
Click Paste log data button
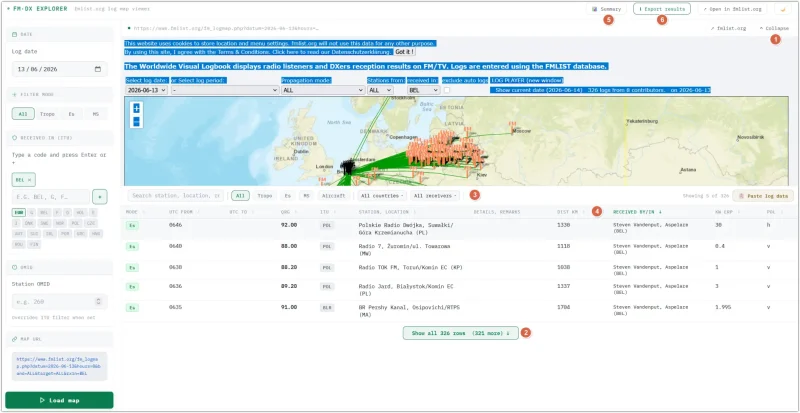pos(763,196)
